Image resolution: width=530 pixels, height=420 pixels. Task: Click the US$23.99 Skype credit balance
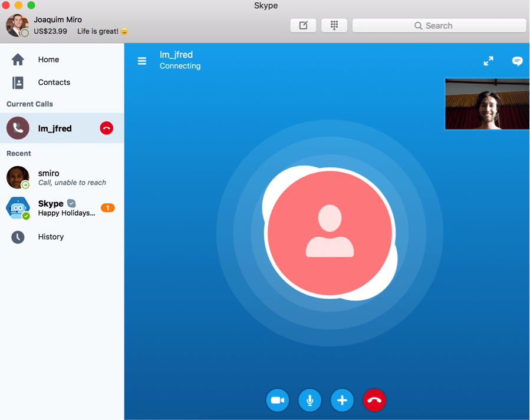50,31
